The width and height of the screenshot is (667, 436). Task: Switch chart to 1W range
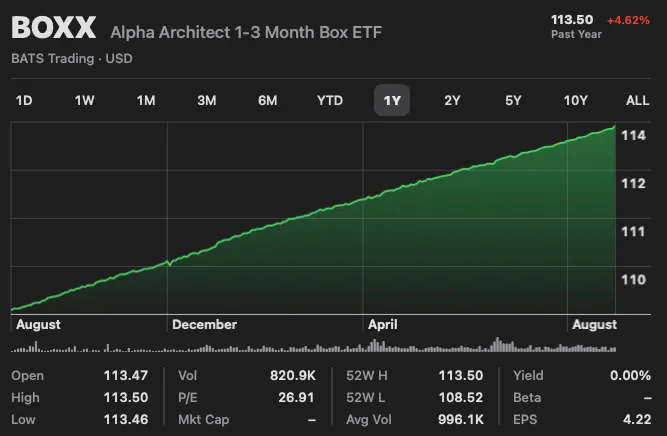[x=85, y=100]
